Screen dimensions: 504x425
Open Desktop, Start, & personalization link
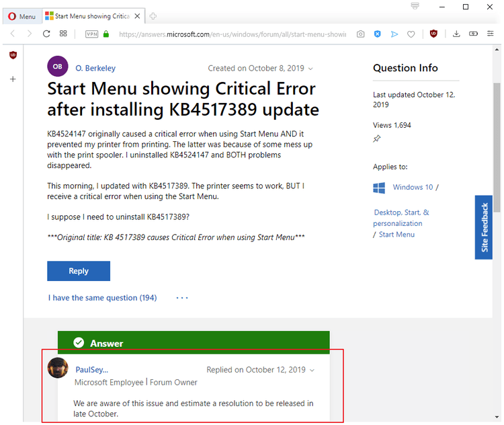coord(401,218)
